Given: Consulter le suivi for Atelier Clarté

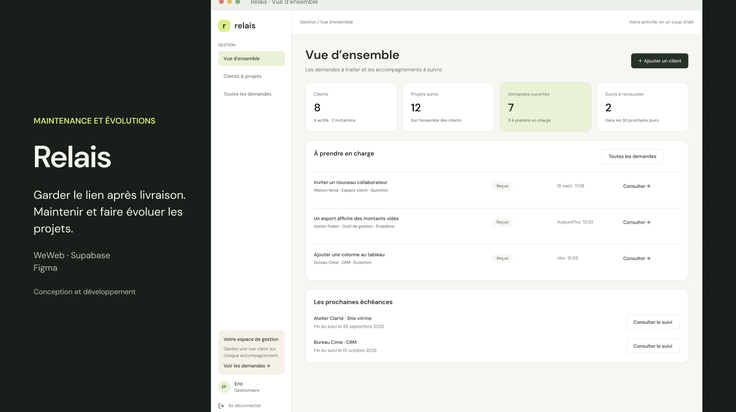Looking at the screenshot, I should tap(652, 322).
